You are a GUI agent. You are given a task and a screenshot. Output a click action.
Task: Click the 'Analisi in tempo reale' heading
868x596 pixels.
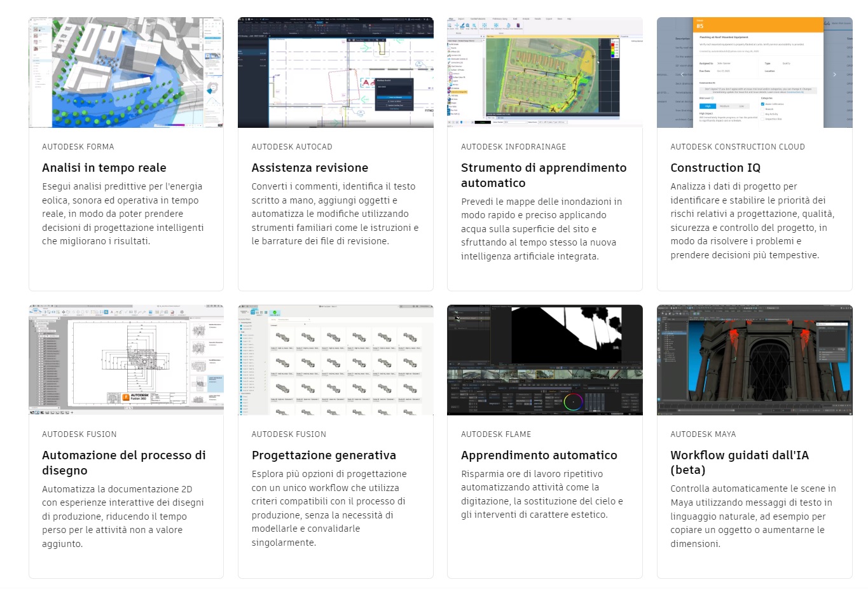(x=104, y=168)
